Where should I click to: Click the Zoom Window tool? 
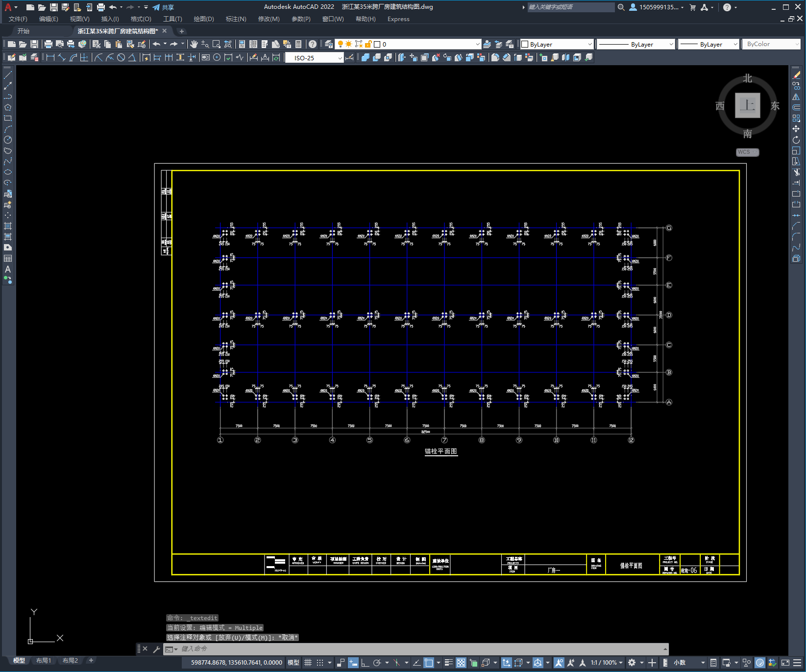217,44
